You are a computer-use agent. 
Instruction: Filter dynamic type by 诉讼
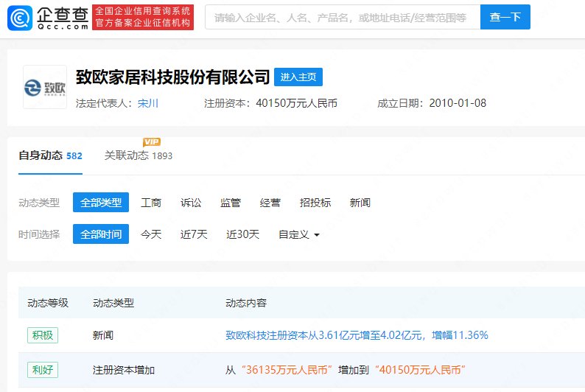click(191, 203)
